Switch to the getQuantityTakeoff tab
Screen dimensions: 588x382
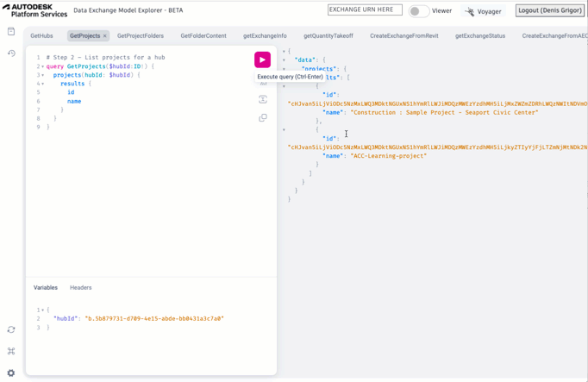pos(328,36)
